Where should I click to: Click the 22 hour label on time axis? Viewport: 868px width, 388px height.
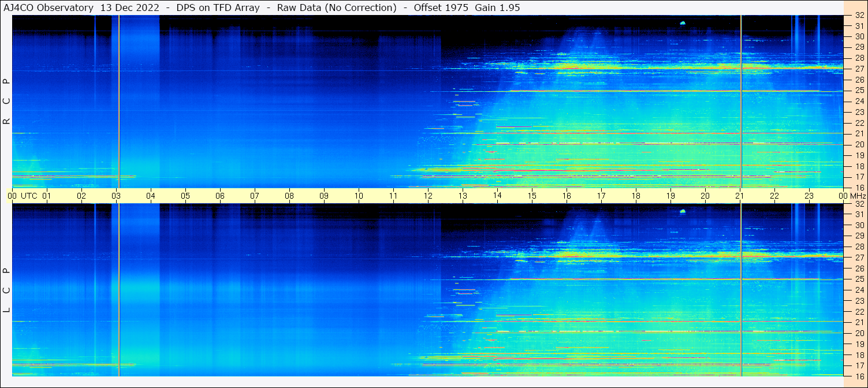click(x=774, y=196)
